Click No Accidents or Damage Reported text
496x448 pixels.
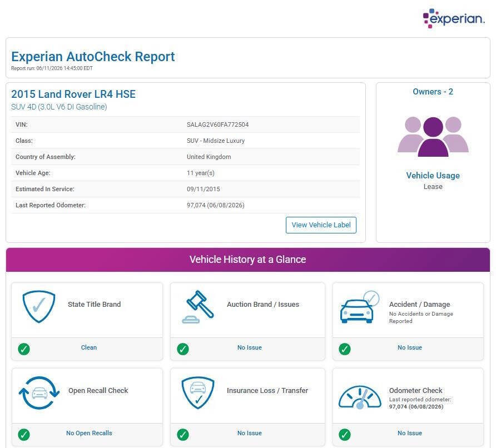(421, 317)
